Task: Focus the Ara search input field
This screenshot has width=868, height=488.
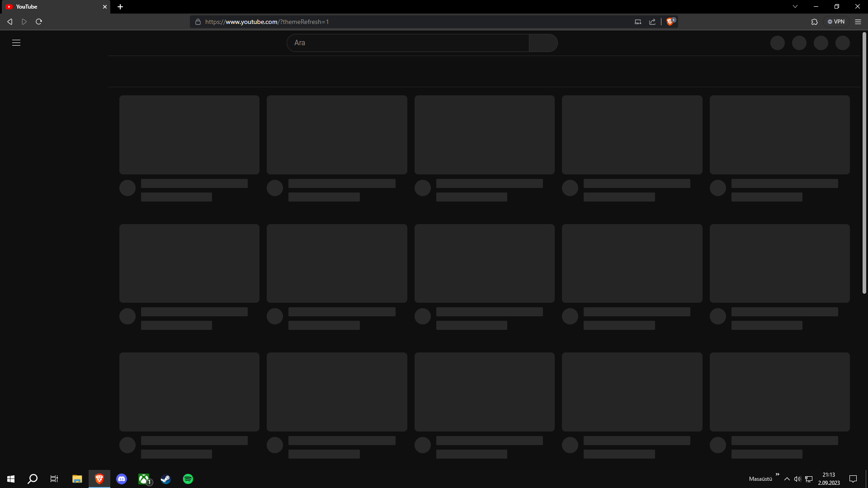Action: 407,43
